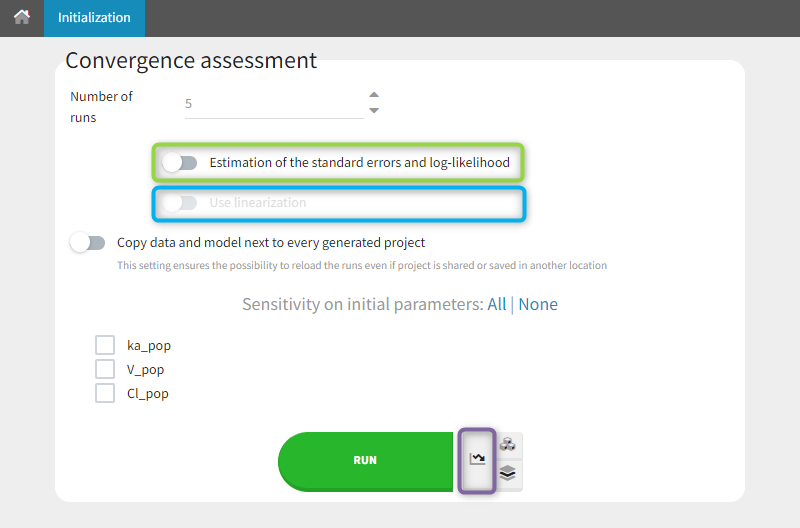
Task: Click the Convergence assessment heading
Action: point(191,61)
